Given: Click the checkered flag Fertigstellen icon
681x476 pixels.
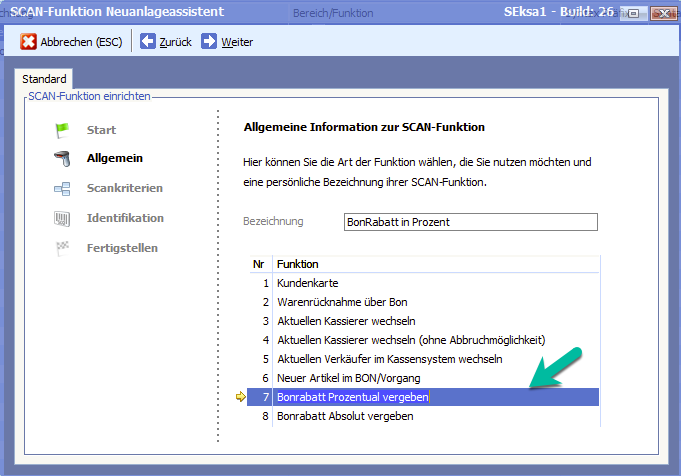Looking at the screenshot, I should tap(64, 248).
